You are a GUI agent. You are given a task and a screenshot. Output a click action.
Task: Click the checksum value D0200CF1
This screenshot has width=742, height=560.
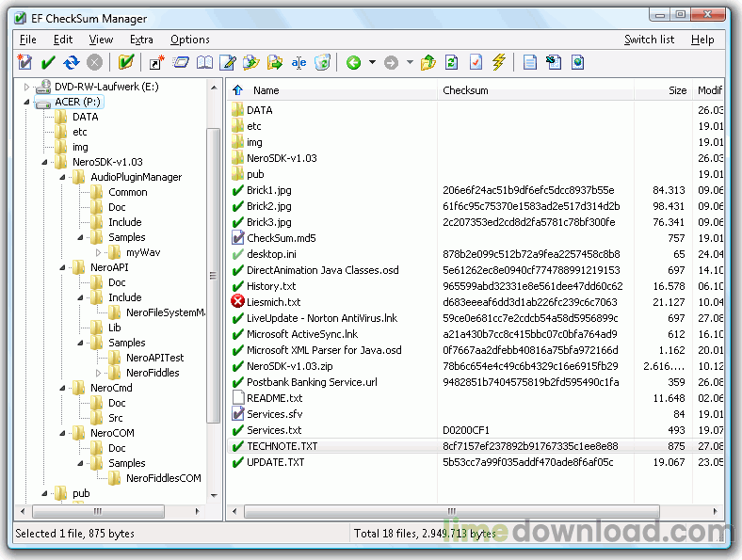(x=466, y=430)
